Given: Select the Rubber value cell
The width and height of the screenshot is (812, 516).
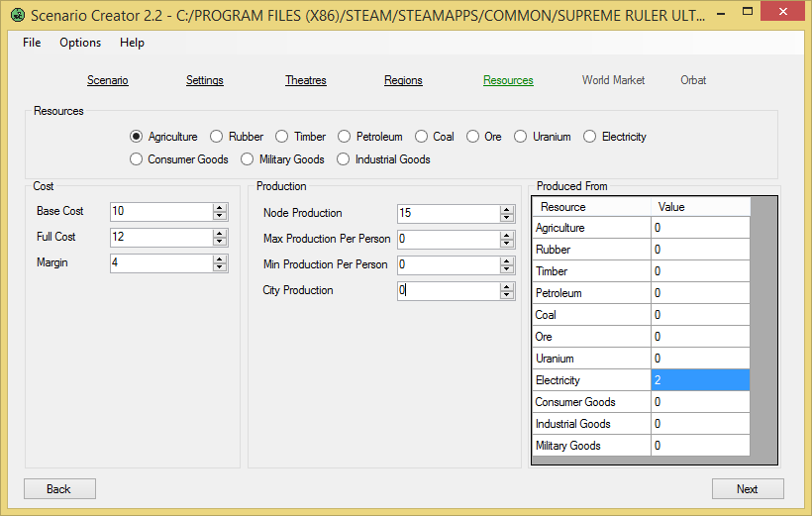Looking at the screenshot, I should 700,250.
